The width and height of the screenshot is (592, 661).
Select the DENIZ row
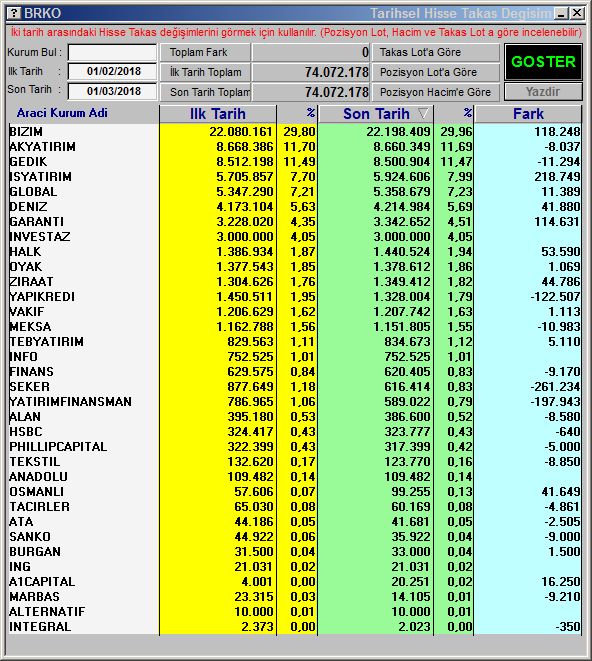[x=295, y=207]
